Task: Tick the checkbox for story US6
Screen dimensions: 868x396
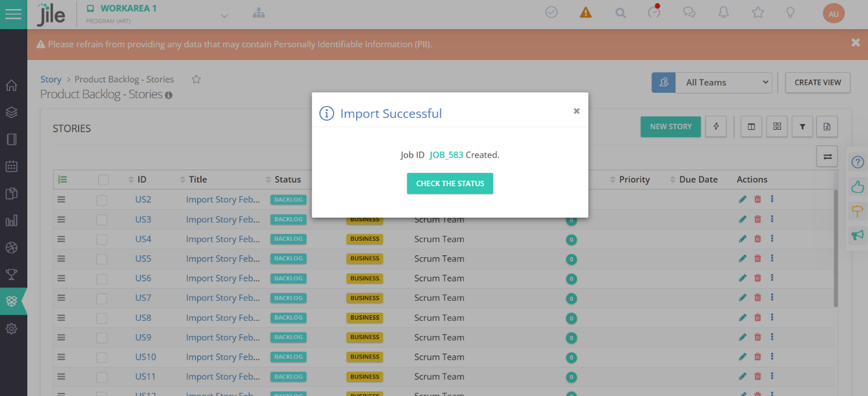Action: point(102,278)
